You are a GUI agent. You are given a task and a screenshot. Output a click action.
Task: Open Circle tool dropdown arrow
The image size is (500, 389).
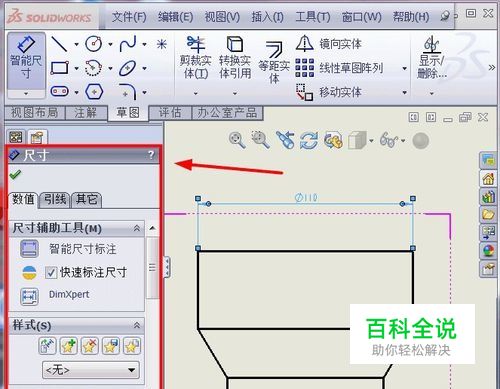pos(110,44)
